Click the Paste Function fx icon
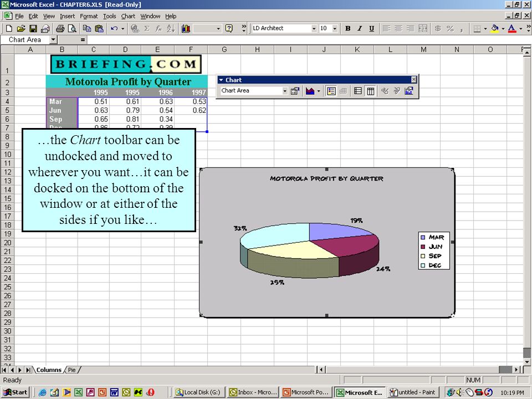Viewport: 532px width, 399px height. click(158, 28)
